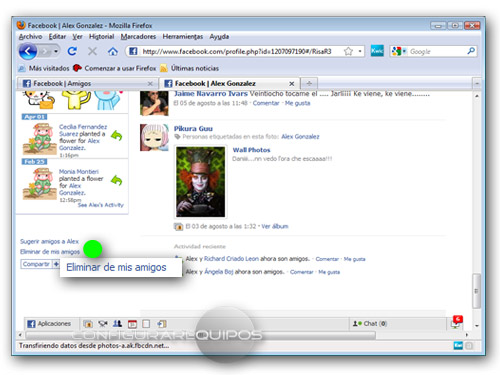
Task: Close the Facebook | Amigos tab
Action: [150, 83]
